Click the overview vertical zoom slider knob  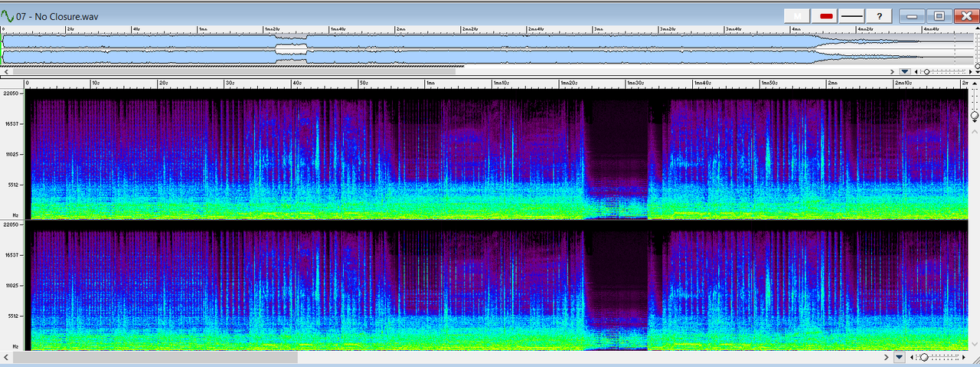(977, 66)
